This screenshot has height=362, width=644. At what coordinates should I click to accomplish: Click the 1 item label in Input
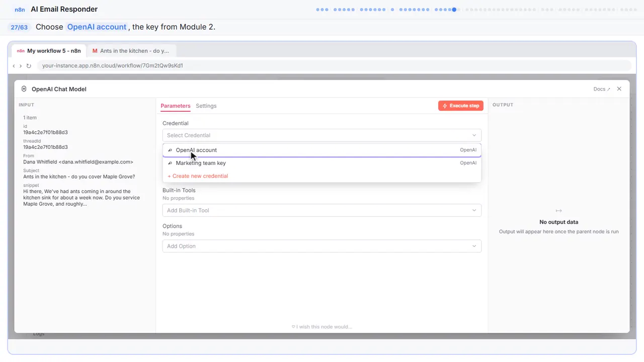30,118
